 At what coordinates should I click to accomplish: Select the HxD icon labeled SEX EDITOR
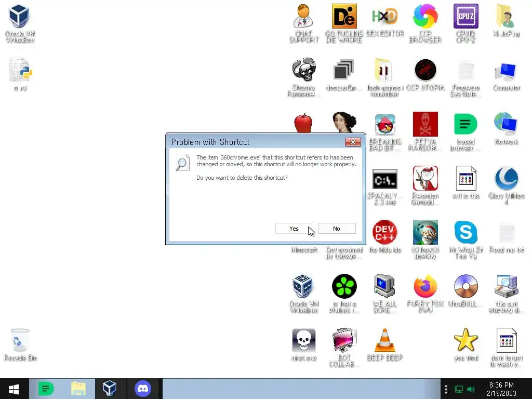coord(385,20)
